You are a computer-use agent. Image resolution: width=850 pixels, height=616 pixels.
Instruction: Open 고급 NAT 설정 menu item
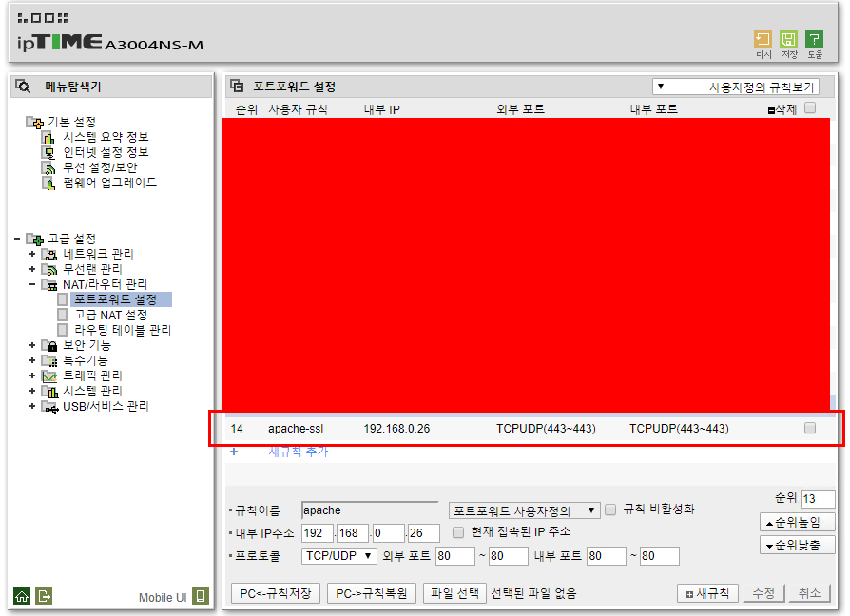click(x=110, y=315)
